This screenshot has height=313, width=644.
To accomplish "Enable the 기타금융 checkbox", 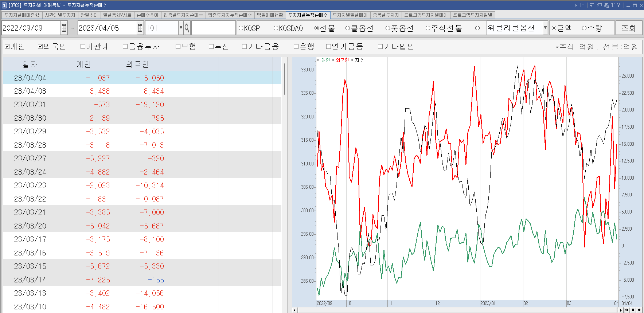I will click(x=244, y=46).
